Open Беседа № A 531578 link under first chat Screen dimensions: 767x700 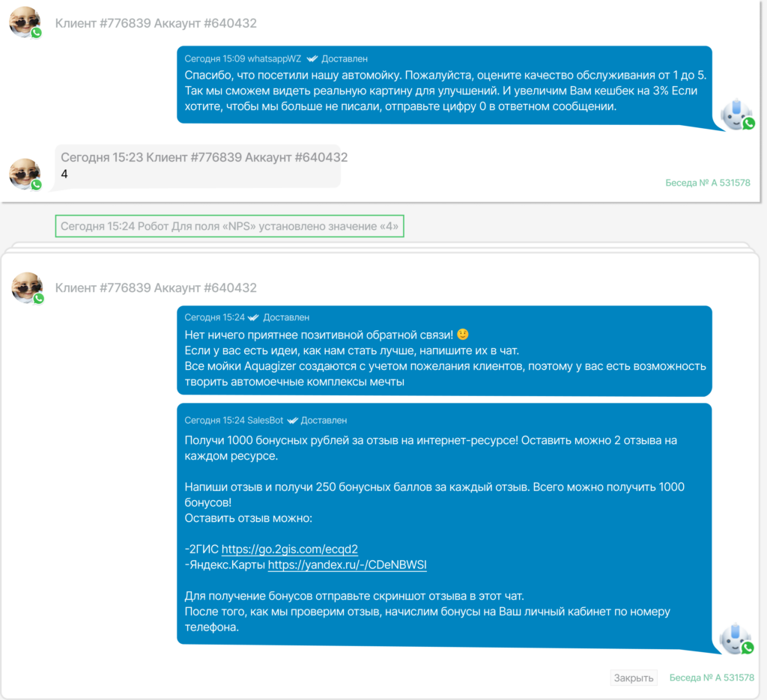[708, 183]
